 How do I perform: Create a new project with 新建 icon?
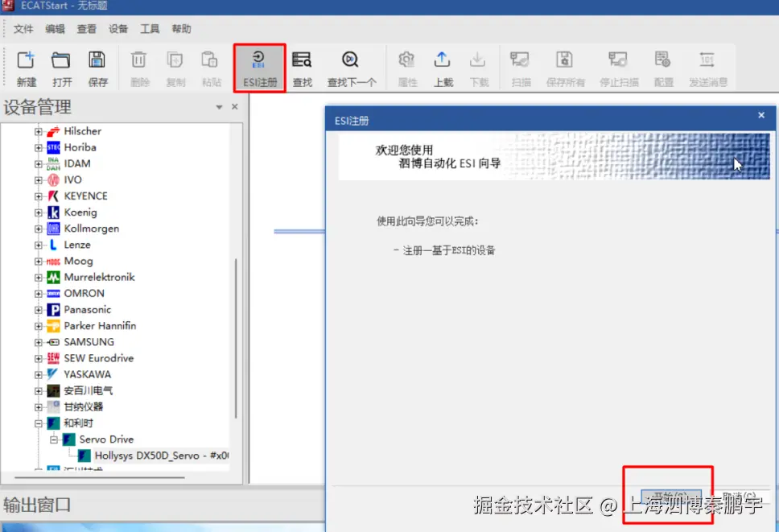[x=26, y=63]
